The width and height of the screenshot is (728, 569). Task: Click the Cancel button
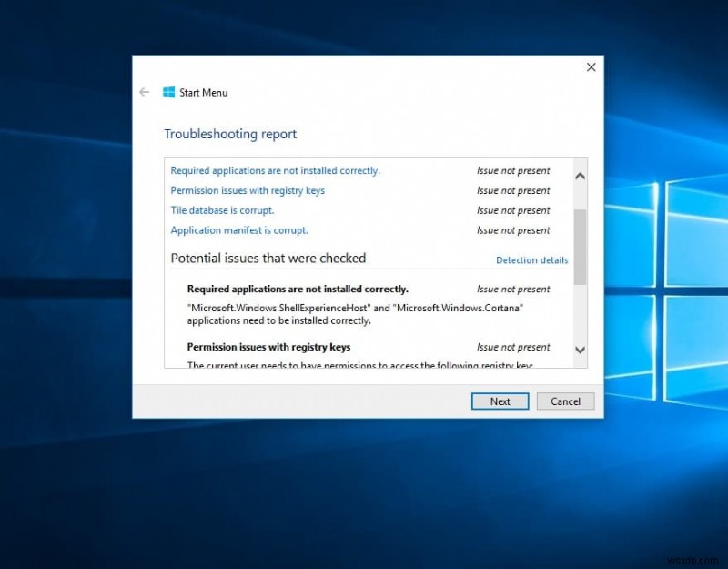pyautogui.click(x=565, y=401)
